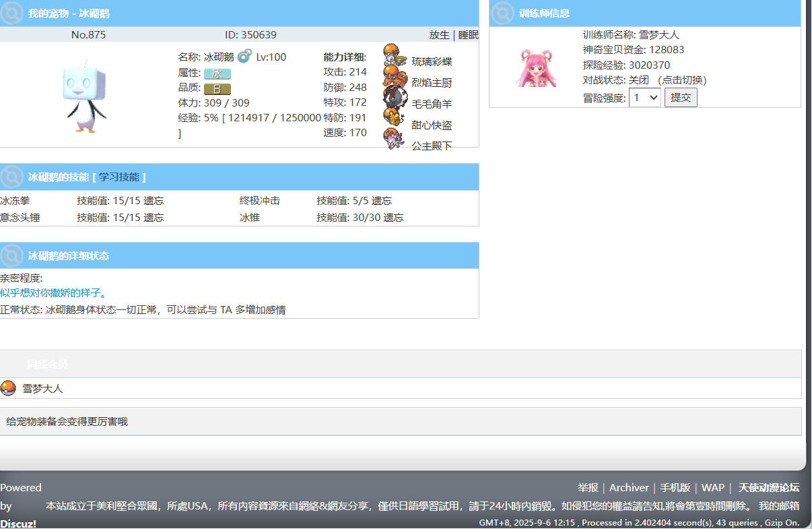
Task: Click the 甜心快盗 pet sprite icon
Action: (x=395, y=117)
